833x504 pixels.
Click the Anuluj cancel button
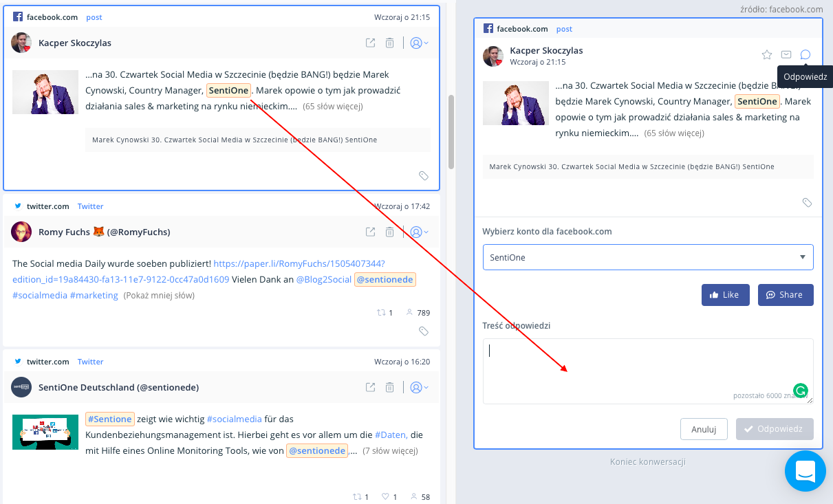click(704, 429)
